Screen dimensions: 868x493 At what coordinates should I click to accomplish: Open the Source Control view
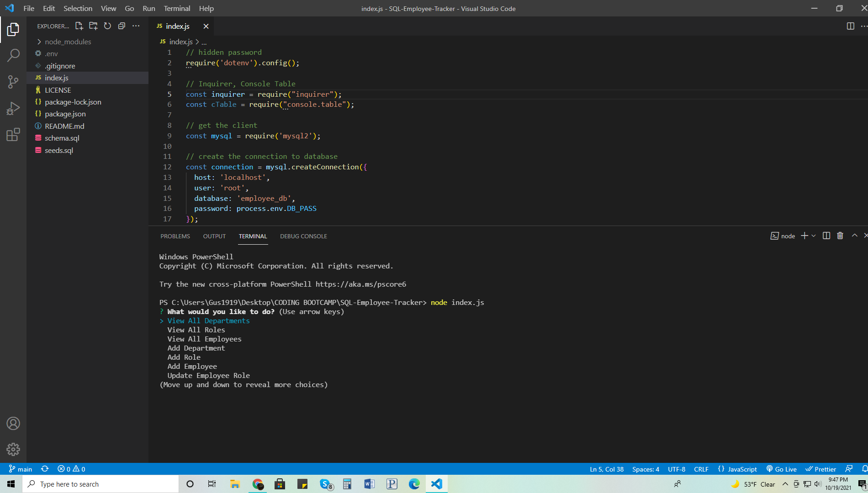tap(13, 82)
